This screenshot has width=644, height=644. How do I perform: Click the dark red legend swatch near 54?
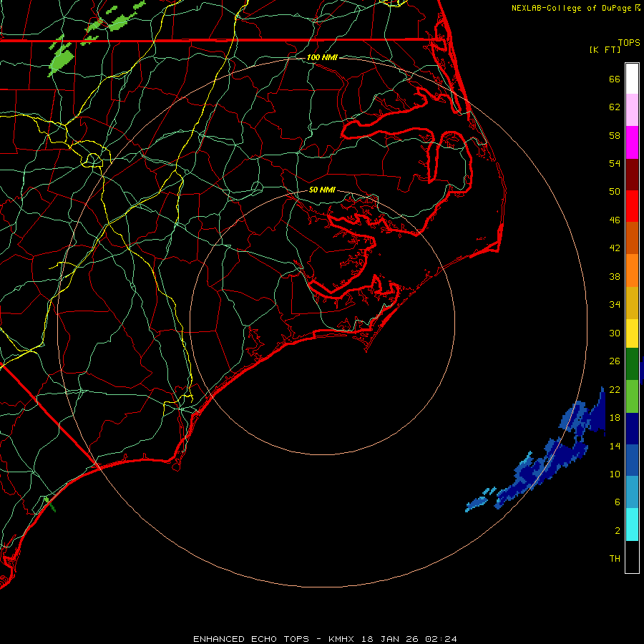[x=632, y=174]
